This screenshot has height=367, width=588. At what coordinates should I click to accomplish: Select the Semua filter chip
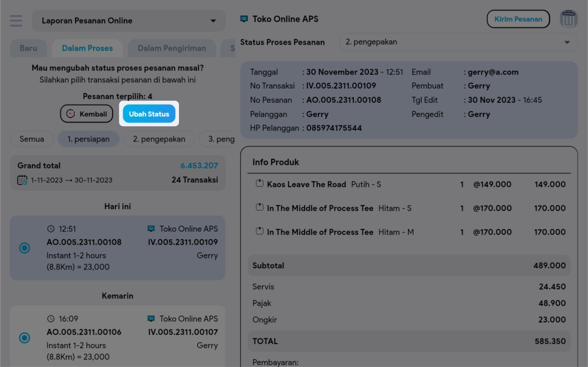pos(32,139)
